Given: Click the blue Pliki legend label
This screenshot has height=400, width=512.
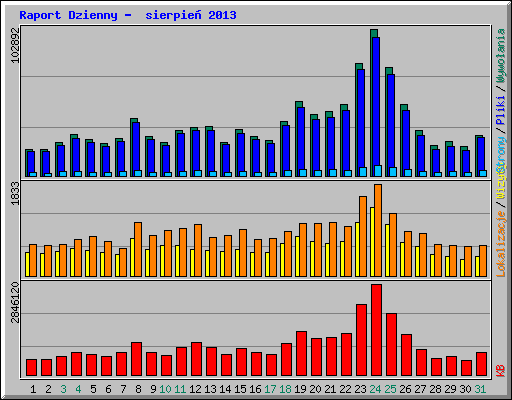Looking at the screenshot, I should (500, 110).
